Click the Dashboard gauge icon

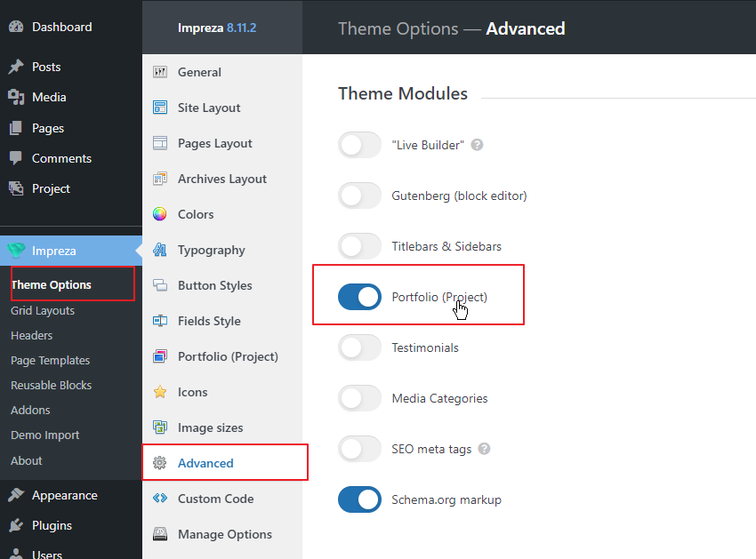pos(16,27)
